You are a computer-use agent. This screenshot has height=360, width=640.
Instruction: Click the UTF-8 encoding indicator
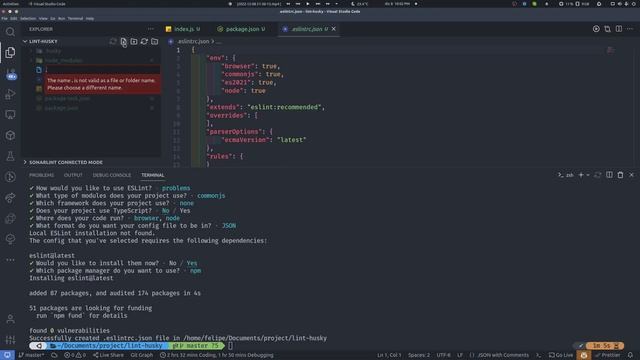pos(443,355)
